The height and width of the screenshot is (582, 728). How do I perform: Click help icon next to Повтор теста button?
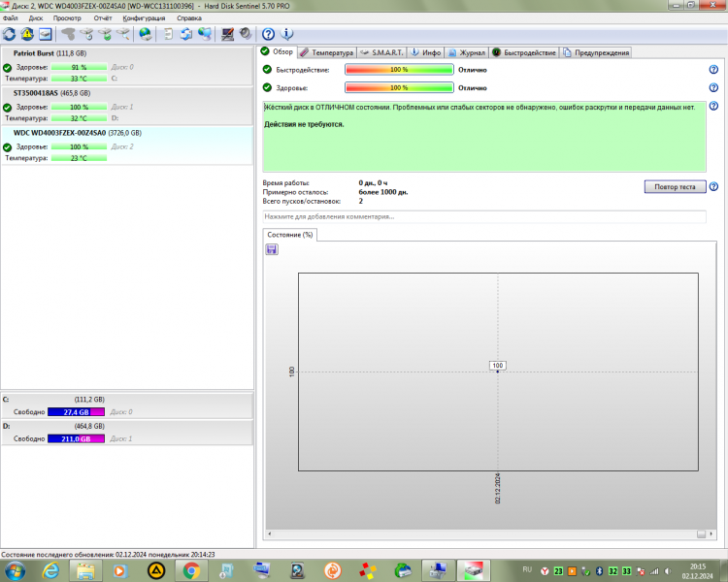713,186
